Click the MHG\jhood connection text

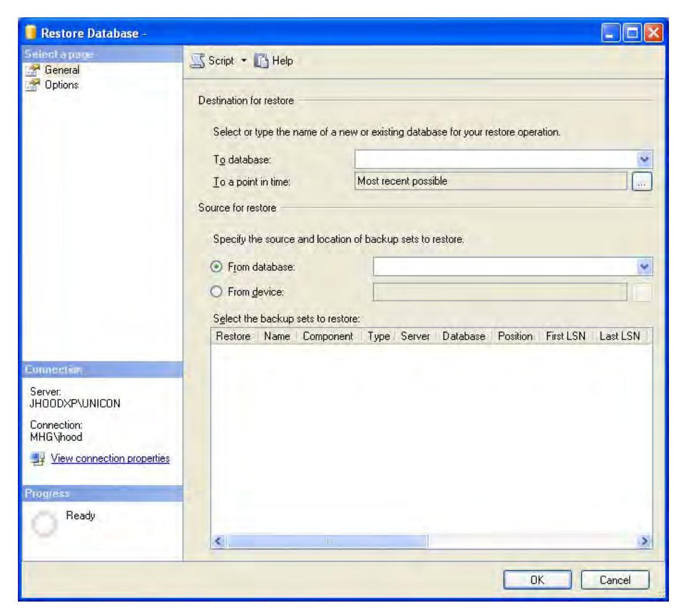(56, 437)
